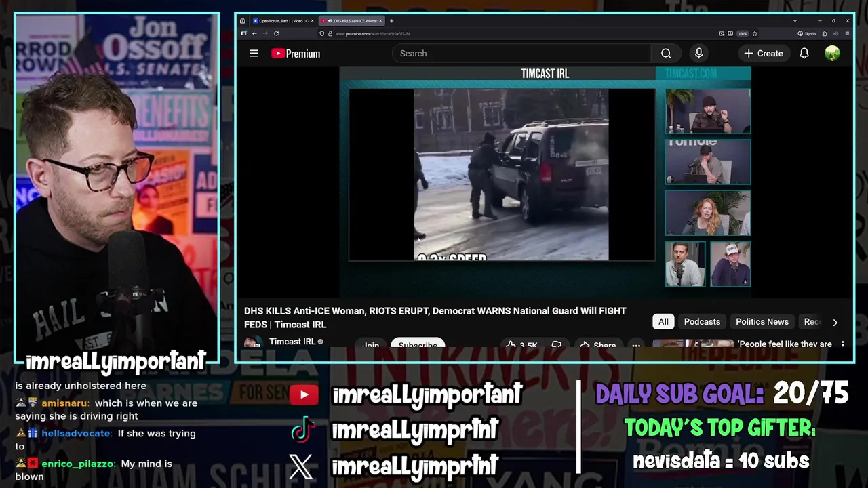Reload the YouTube page

(x=276, y=33)
